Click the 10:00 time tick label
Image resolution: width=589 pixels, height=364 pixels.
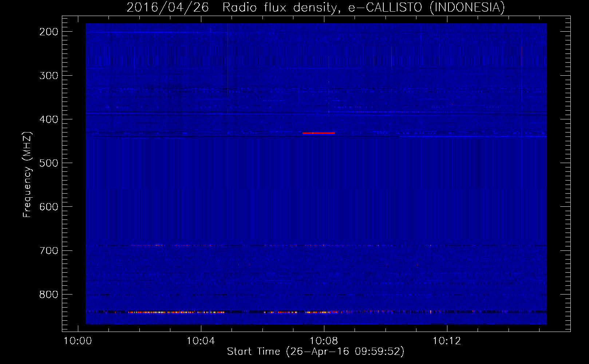click(x=78, y=341)
